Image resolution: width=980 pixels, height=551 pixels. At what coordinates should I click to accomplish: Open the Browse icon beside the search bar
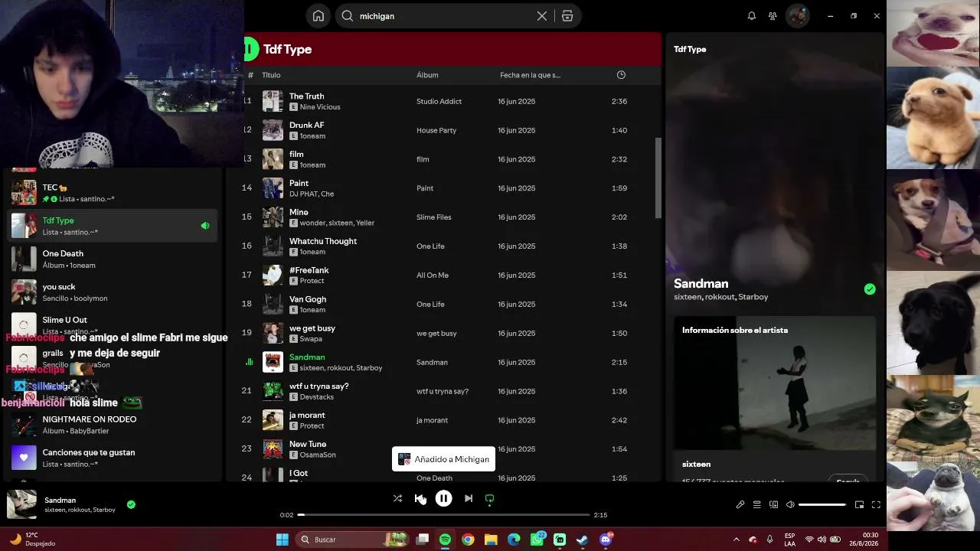567,16
